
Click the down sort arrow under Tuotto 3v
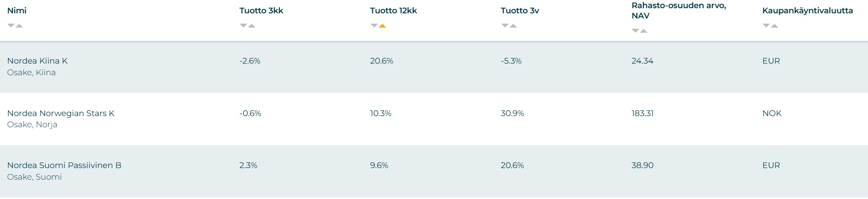click(505, 26)
